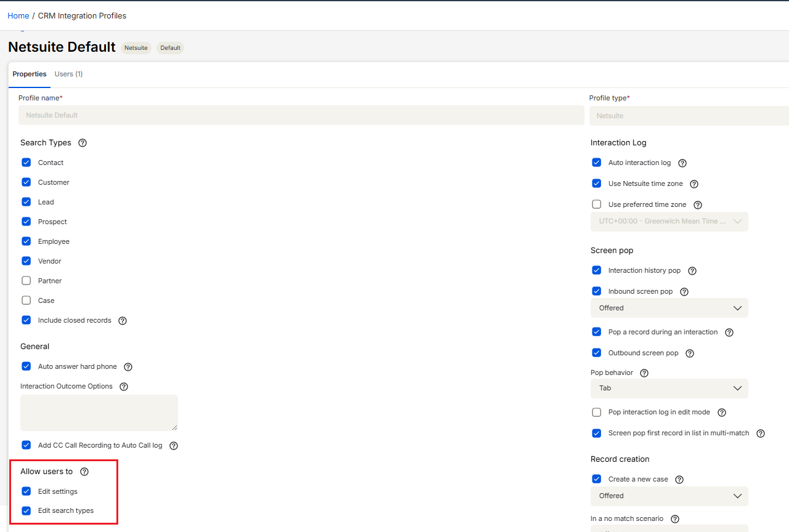Click the Profile type field
Screen dimensions: 789x532
click(689, 115)
